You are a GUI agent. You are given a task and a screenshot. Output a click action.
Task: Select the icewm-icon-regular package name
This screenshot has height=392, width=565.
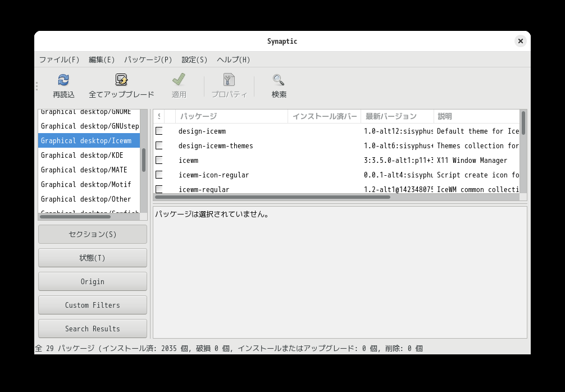pos(213,175)
